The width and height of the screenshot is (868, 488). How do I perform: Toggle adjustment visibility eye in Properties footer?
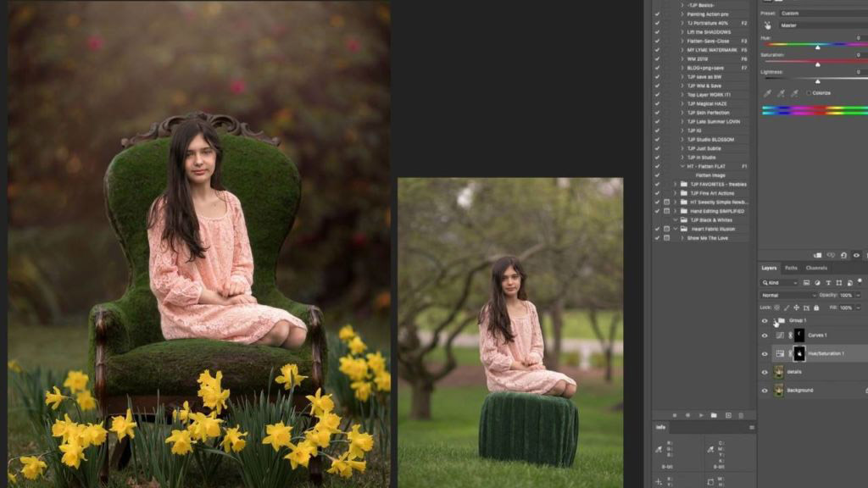(x=856, y=255)
